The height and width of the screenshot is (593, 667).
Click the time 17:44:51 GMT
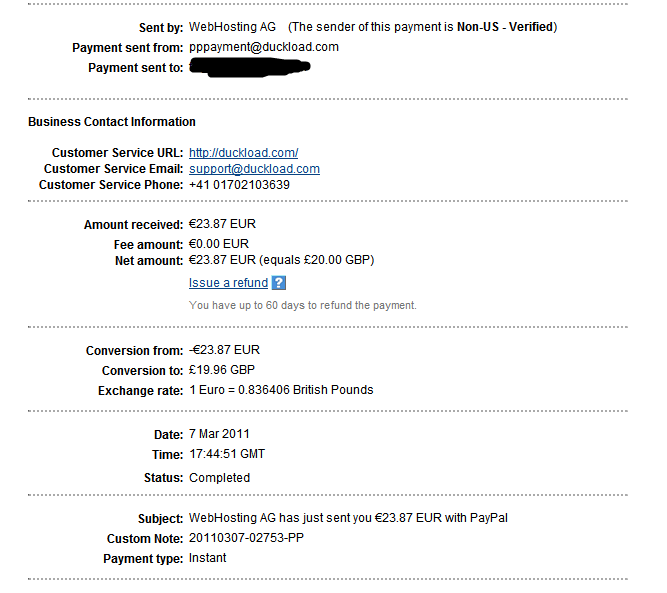coord(226,454)
